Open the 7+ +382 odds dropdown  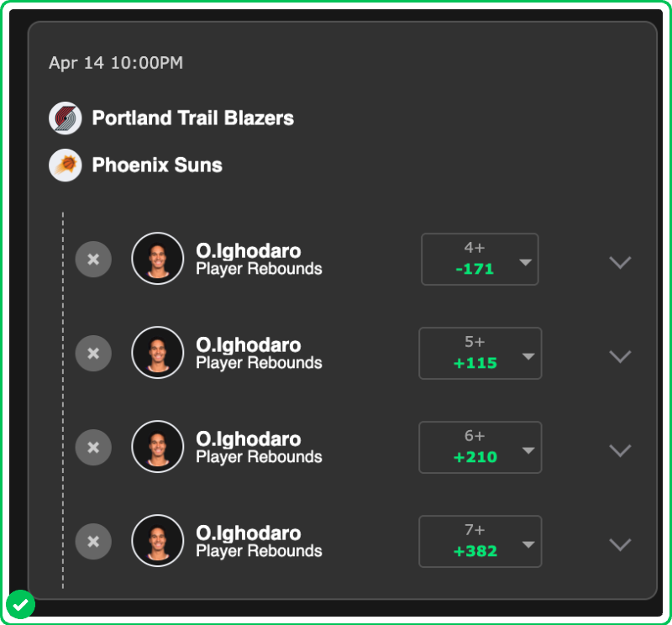coord(480,542)
